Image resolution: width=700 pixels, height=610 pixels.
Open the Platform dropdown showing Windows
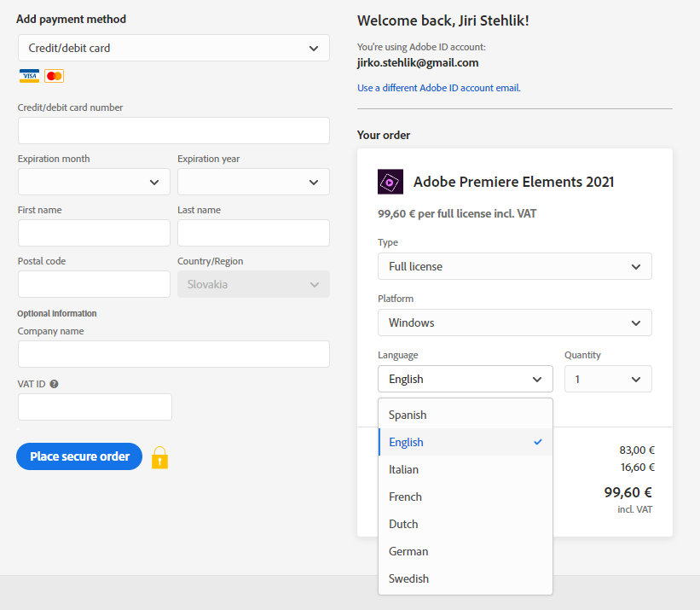pos(514,322)
